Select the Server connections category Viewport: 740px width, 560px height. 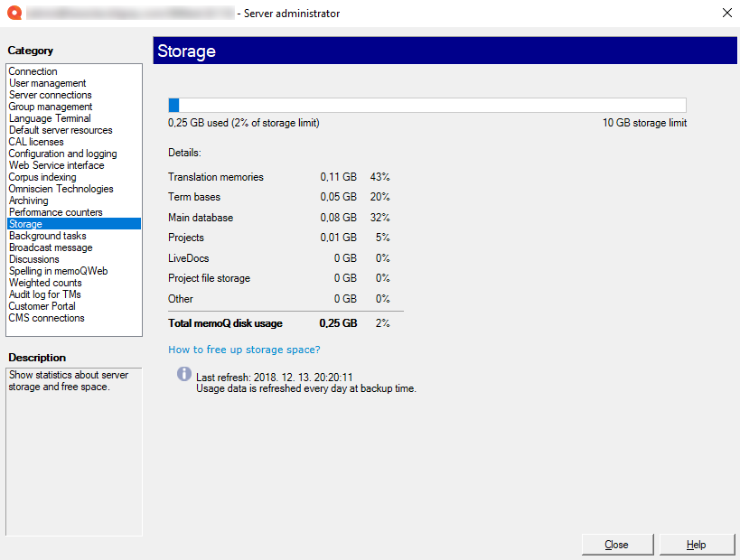click(50, 94)
